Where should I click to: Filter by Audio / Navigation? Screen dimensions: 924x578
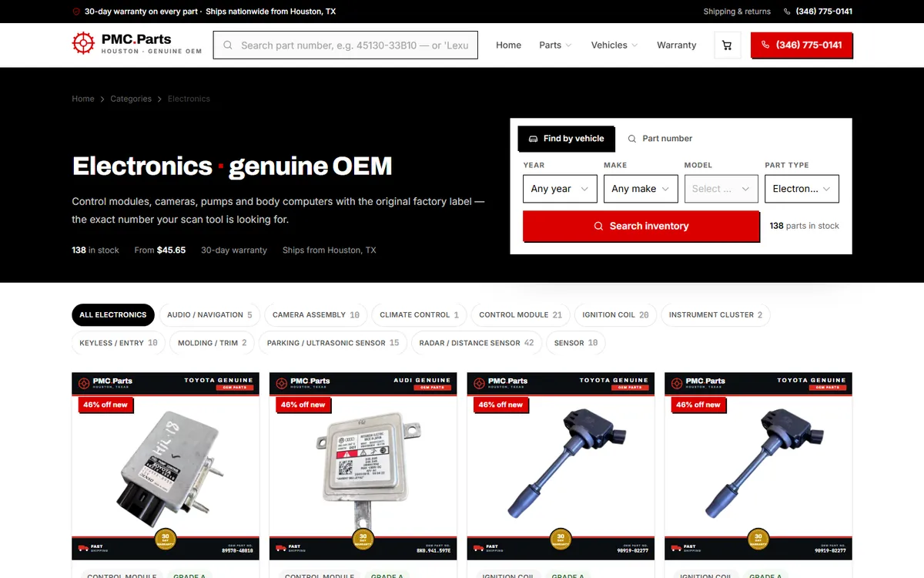[209, 314]
